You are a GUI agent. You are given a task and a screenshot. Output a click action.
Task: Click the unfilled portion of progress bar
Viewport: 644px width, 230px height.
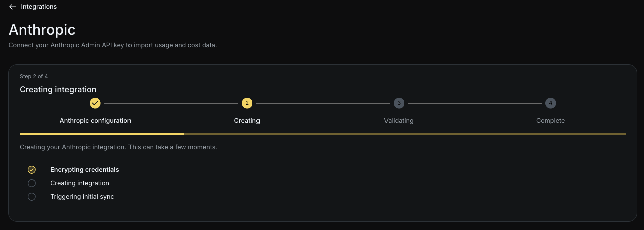click(x=405, y=134)
